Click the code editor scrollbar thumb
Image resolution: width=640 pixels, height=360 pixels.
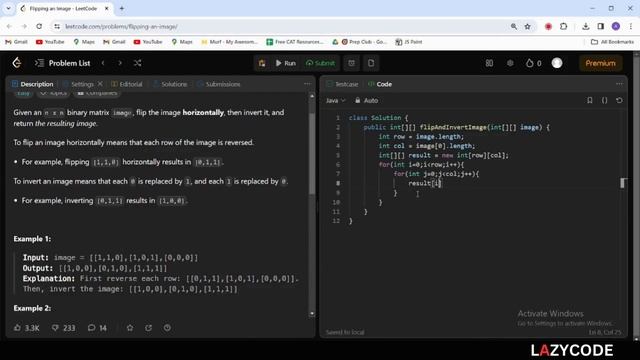point(622,183)
